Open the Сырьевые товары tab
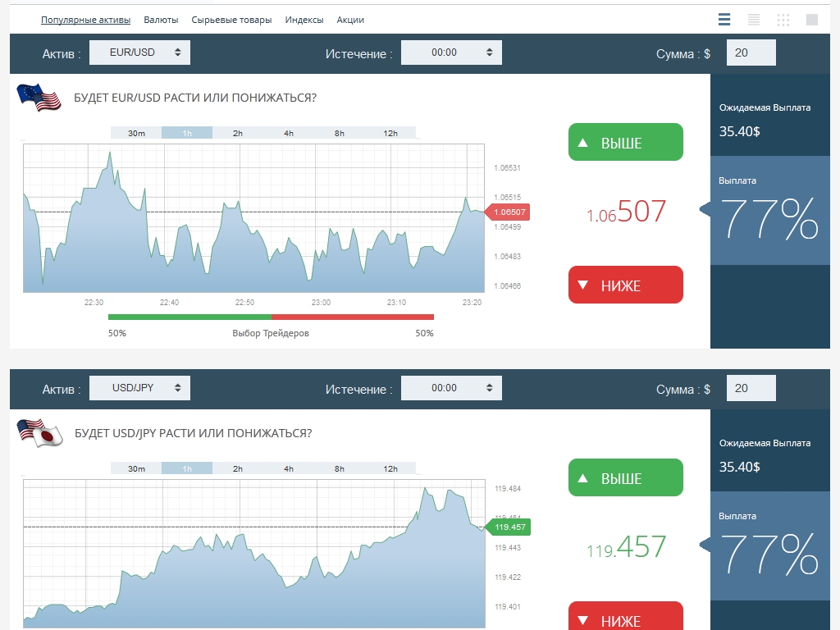This screenshot has height=630, width=840. coord(231,20)
